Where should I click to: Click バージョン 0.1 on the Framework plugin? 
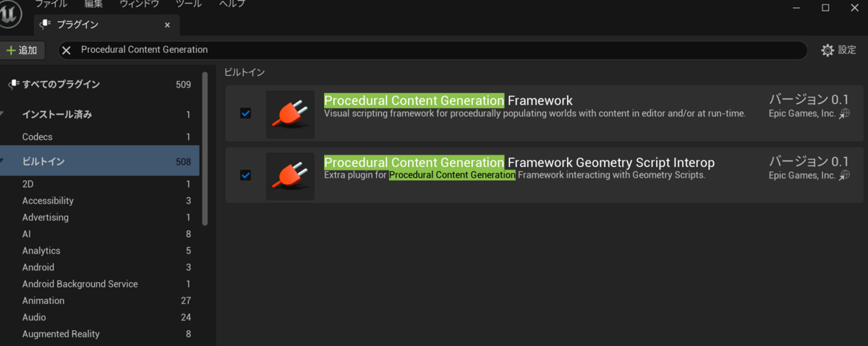808,99
